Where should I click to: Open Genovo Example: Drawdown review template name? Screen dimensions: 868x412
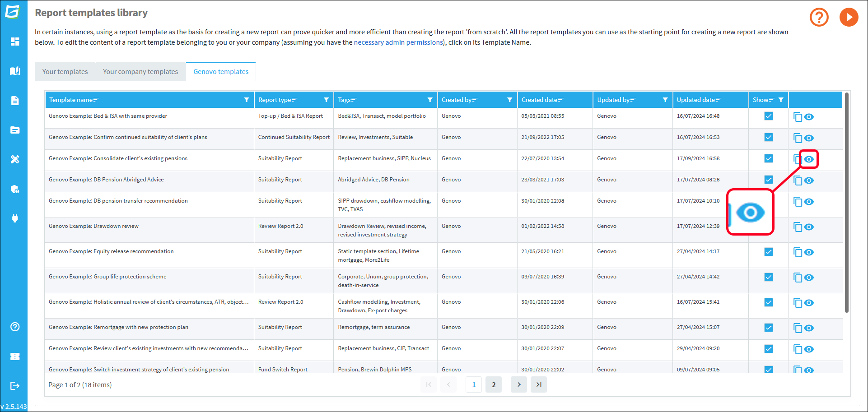pos(93,226)
